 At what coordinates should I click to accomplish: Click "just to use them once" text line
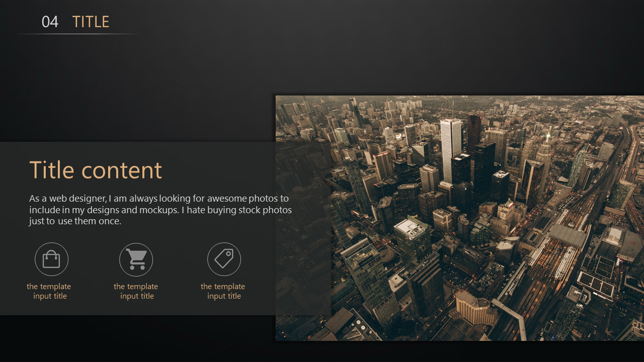(75, 221)
